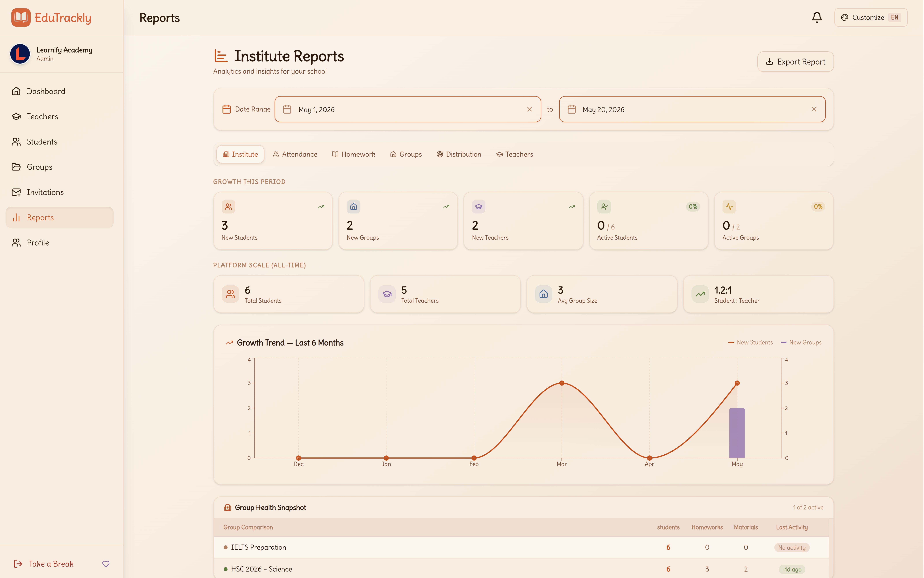Click the Customize button

point(871,18)
